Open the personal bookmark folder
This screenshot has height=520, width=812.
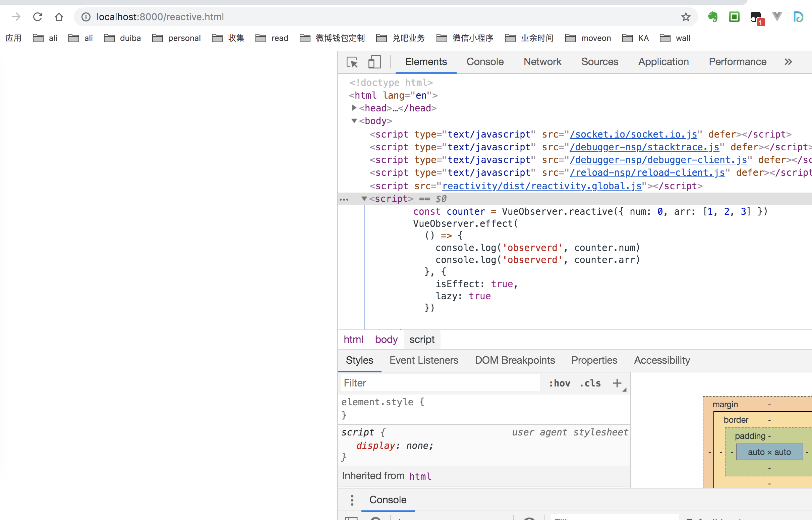pyautogui.click(x=176, y=38)
